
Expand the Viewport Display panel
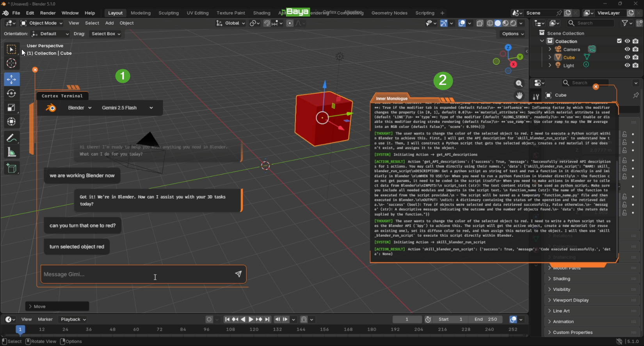(591, 300)
